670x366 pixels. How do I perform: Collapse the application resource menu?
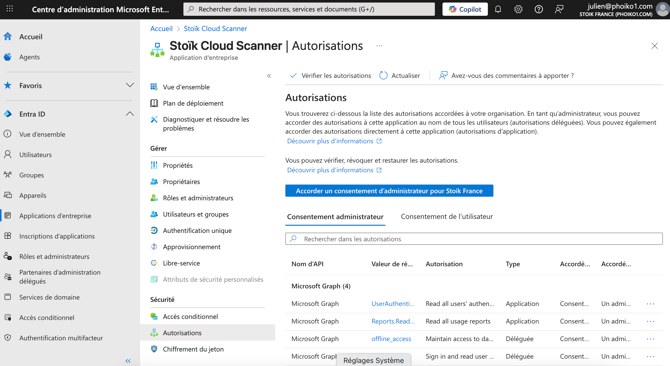click(269, 76)
